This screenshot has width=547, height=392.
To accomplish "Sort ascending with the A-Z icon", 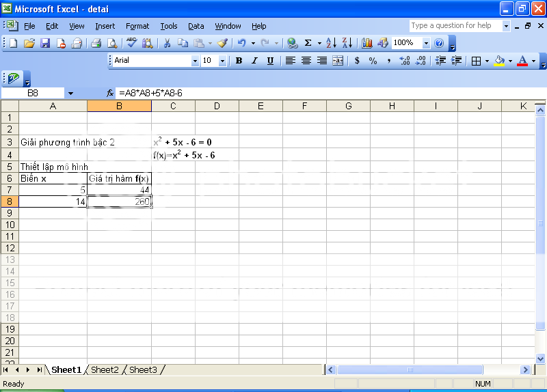I will point(331,43).
